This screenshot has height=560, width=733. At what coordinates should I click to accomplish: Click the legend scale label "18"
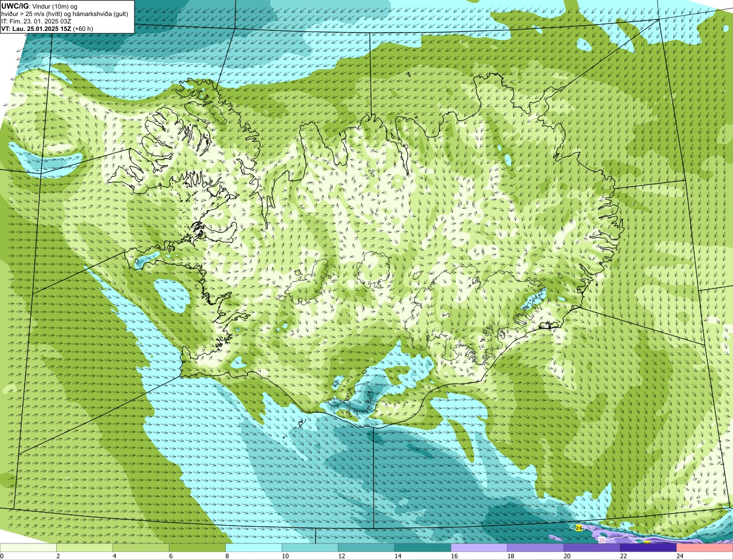point(510,555)
